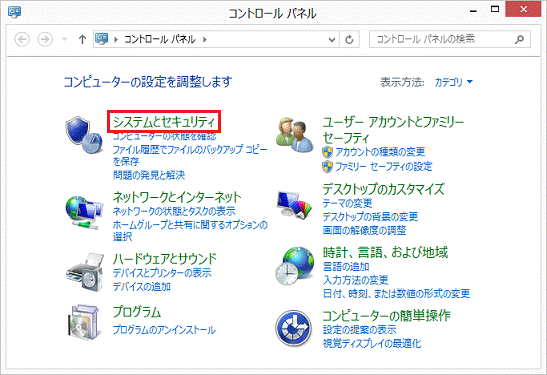Click the forward navigation arrow
Viewport: 547px width, 375px height.
(x=45, y=39)
